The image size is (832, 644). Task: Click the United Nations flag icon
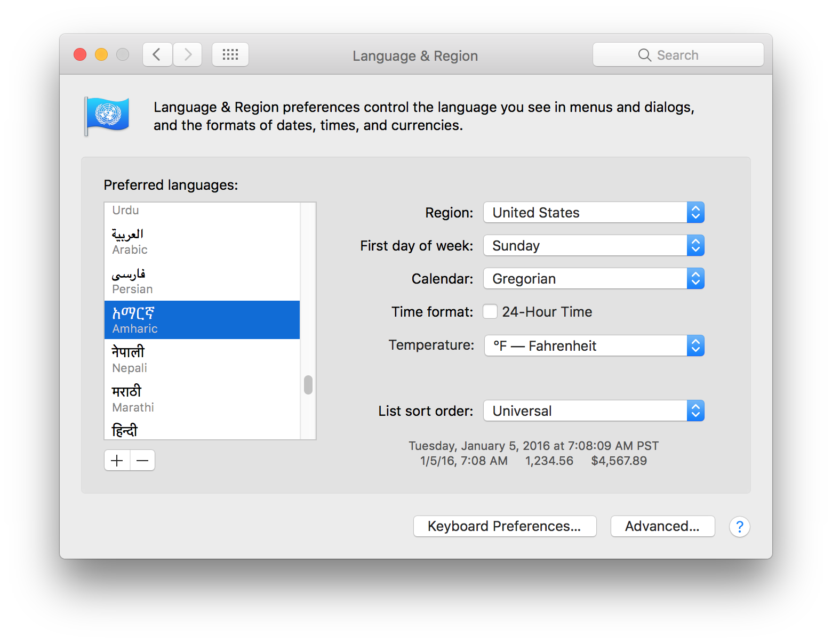point(107,116)
